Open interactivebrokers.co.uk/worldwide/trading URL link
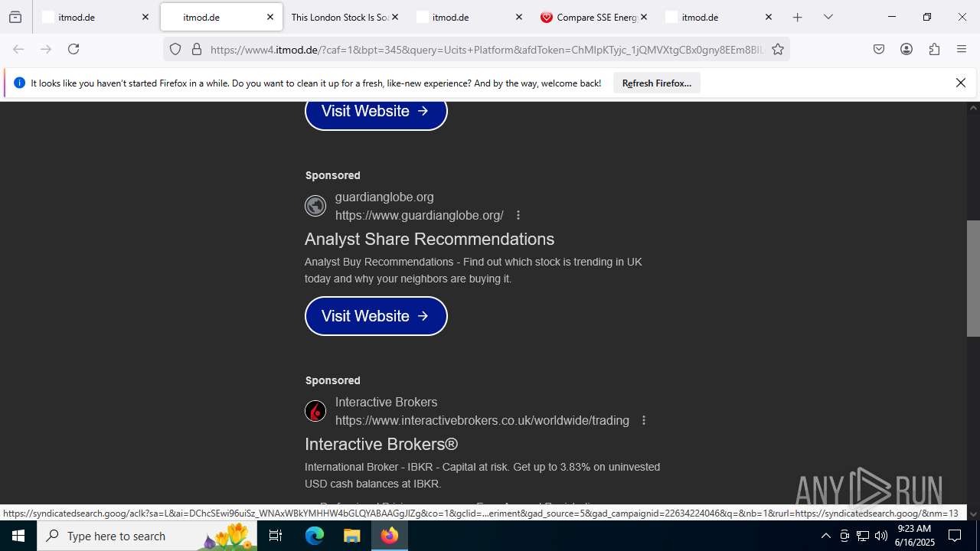 [x=482, y=420]
